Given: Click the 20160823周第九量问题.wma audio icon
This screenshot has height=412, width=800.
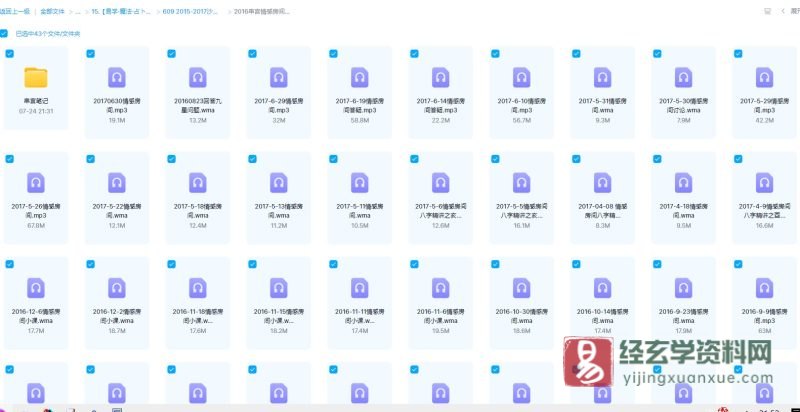Looking at the screenshot, I should (197, 77).
